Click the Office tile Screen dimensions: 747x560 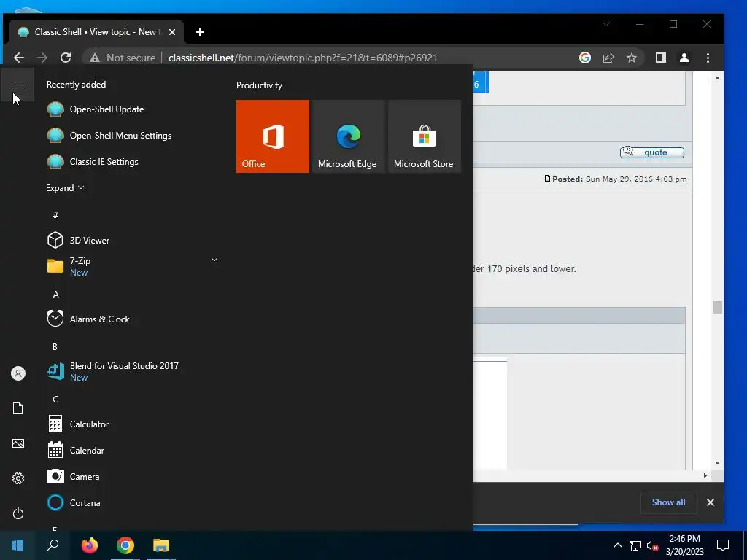click(273, 136)
